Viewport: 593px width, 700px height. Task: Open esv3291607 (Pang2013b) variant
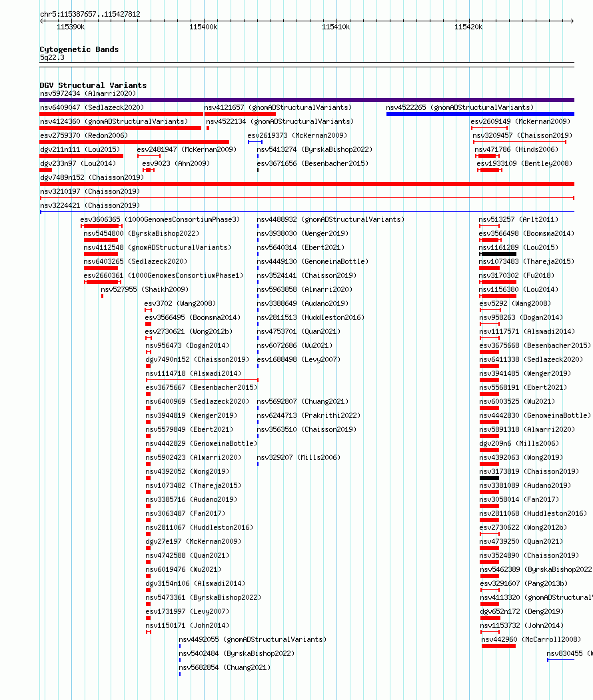point(524,584)
